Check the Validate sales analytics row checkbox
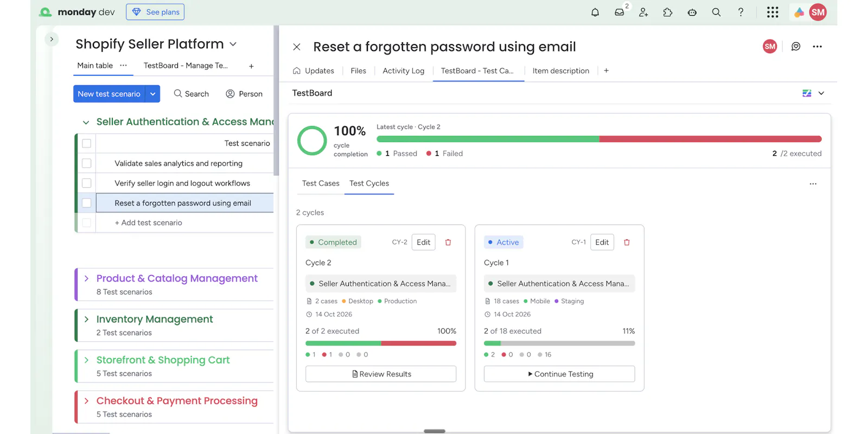Image resolution: width=868 pixels, height=434 pixels. point(86,163)
